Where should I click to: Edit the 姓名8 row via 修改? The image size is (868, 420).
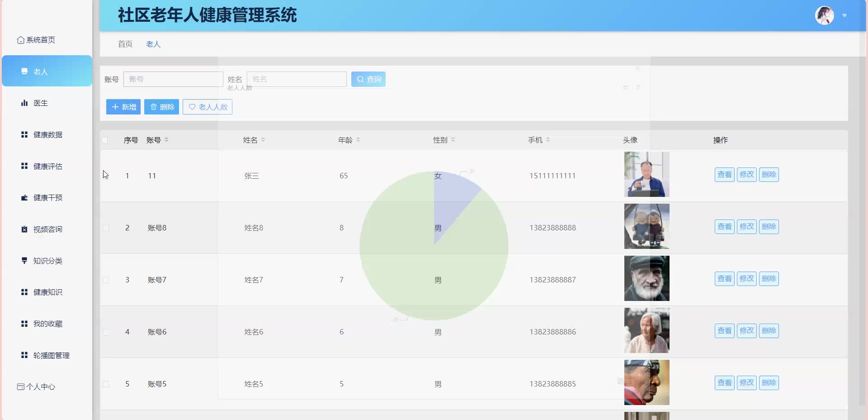pyautogui.click(x=747, y=227)
